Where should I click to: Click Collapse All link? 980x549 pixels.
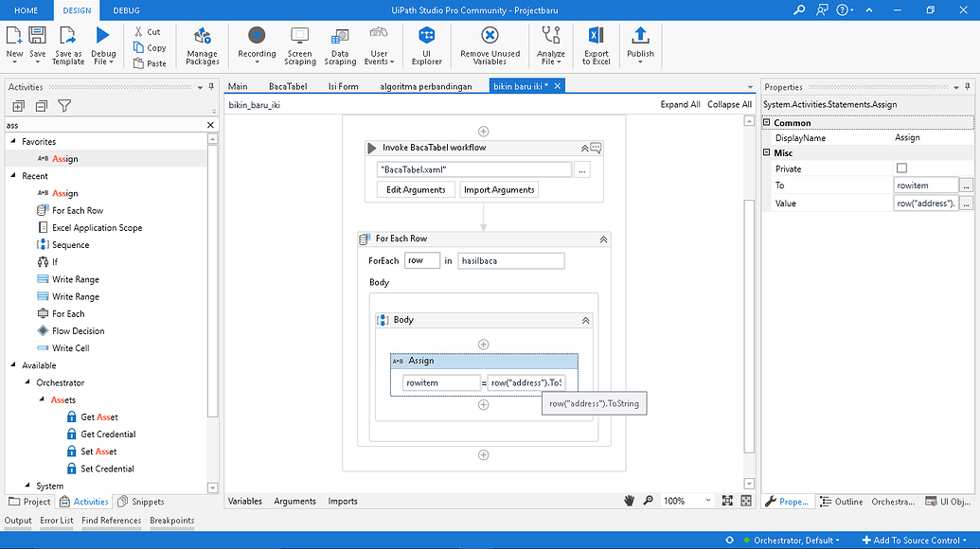pos(729,104)
